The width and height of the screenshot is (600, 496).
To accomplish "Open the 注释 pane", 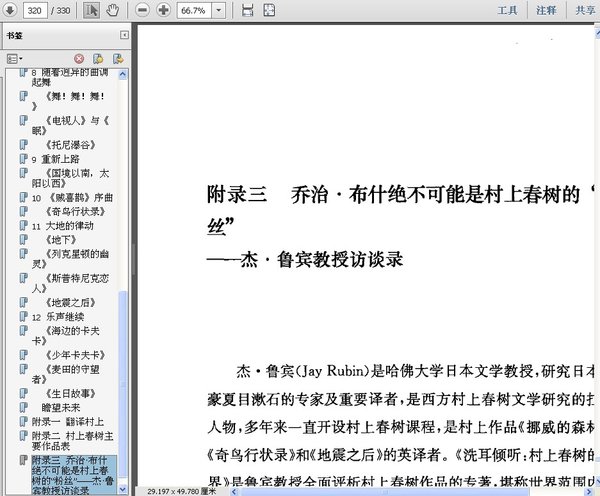I will tap(546, 10).
